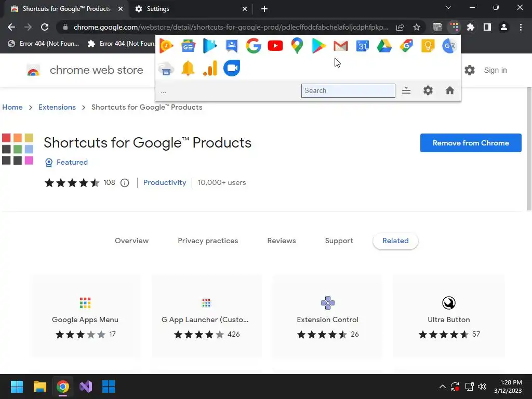Show hidden system tray icons

pos(442,387)
